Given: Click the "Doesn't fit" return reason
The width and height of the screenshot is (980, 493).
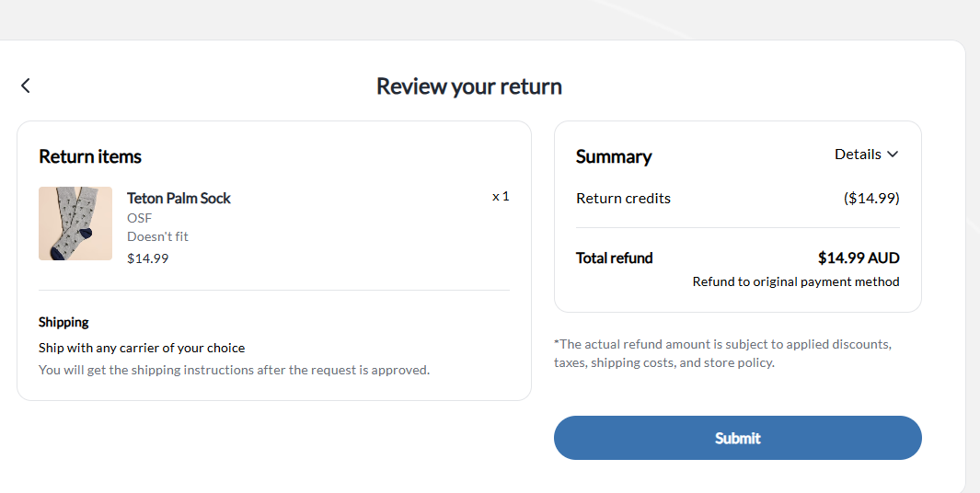Looking at the screenshot, I should pos(157,236).
